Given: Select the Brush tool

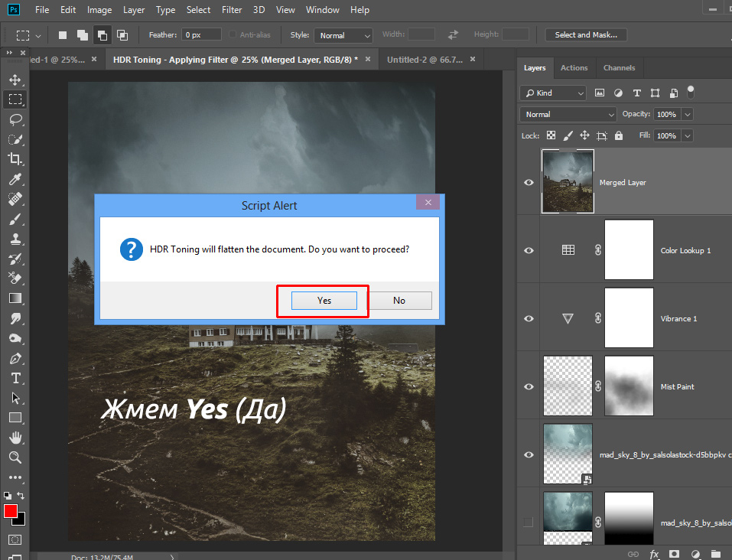Looking at the screenshot, I should pos(15,219).
